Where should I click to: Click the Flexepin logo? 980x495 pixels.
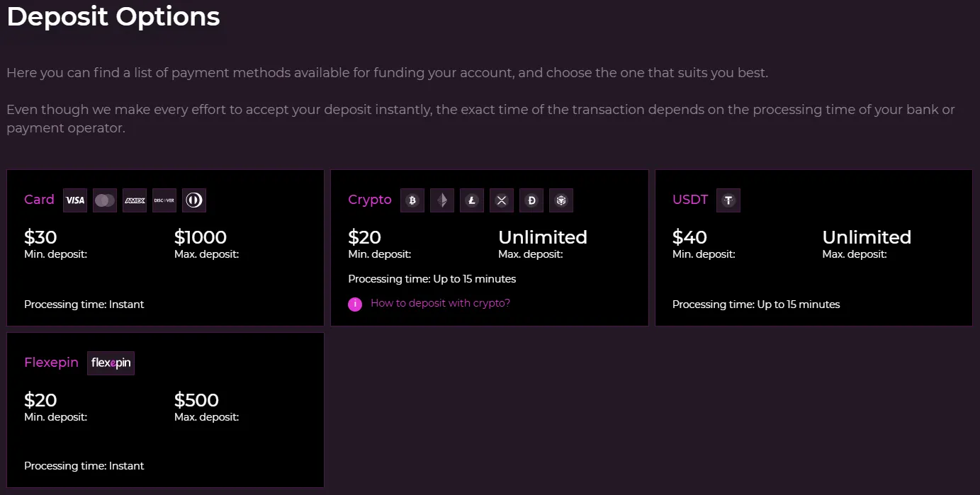click(x=111, y=363)
